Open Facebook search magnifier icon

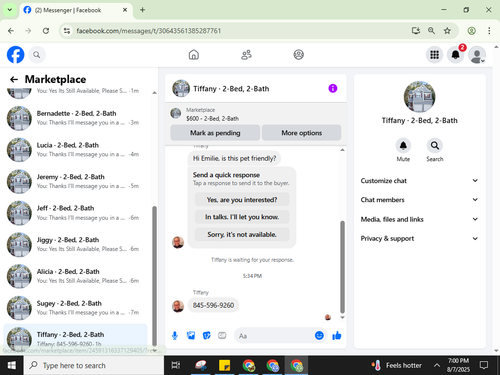click(37, 55)
